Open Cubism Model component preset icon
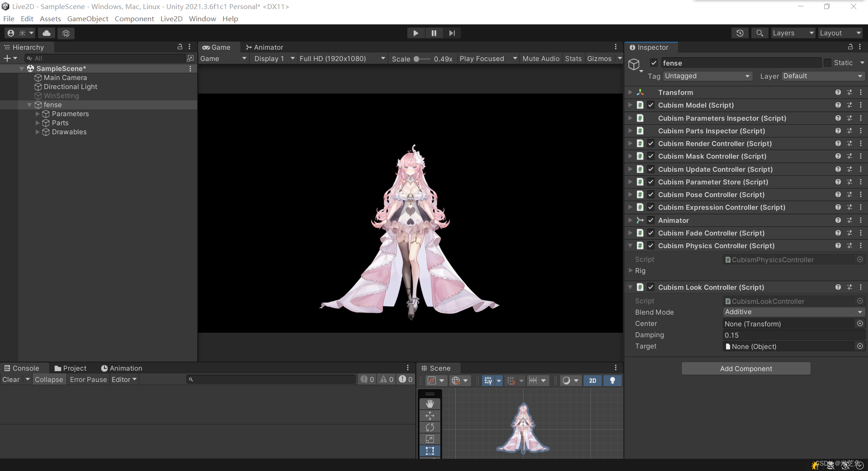868x471 pixels. coord(849,105)
